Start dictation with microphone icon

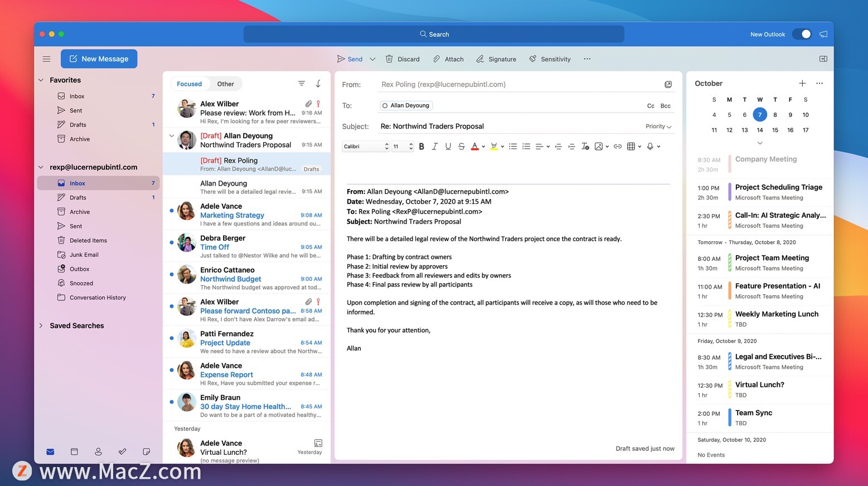(x=650, y=147)
